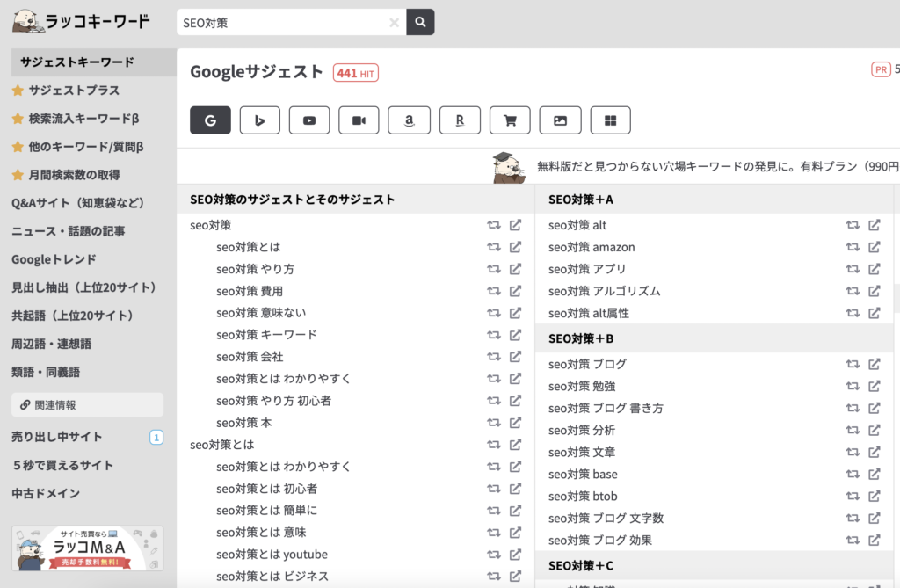This screenshot has height=588, width=900.
Task: Switch to YouTube suggest source
Action: (309, 120)
